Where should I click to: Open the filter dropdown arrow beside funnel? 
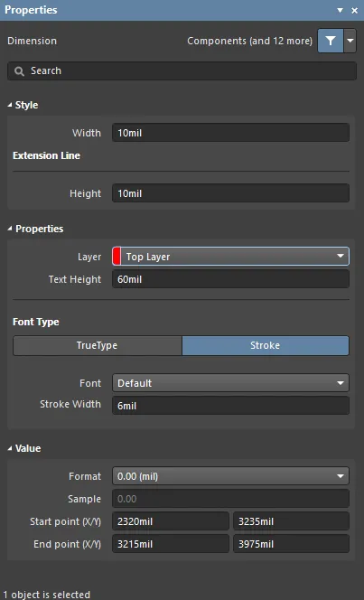[x=350, y=41]
